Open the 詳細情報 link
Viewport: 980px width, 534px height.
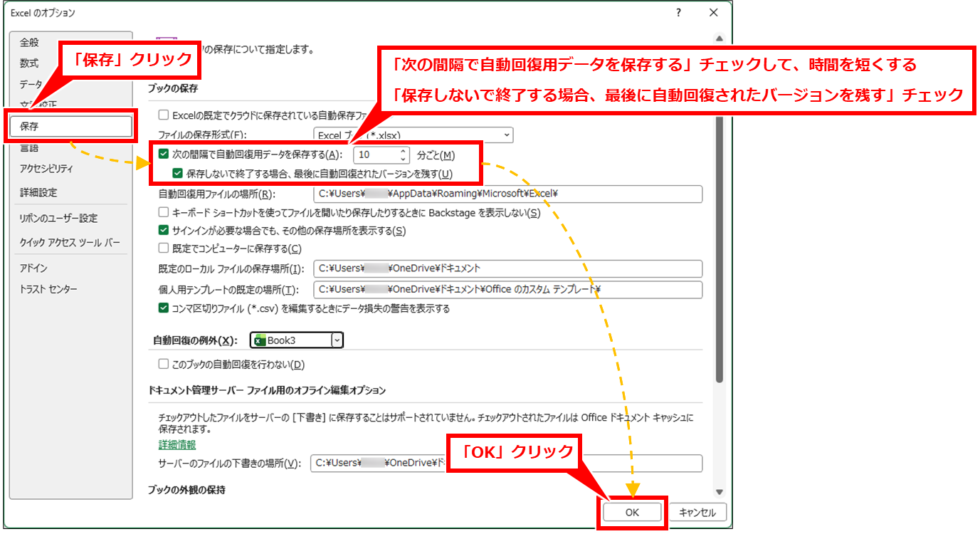(x=176, y=444)
